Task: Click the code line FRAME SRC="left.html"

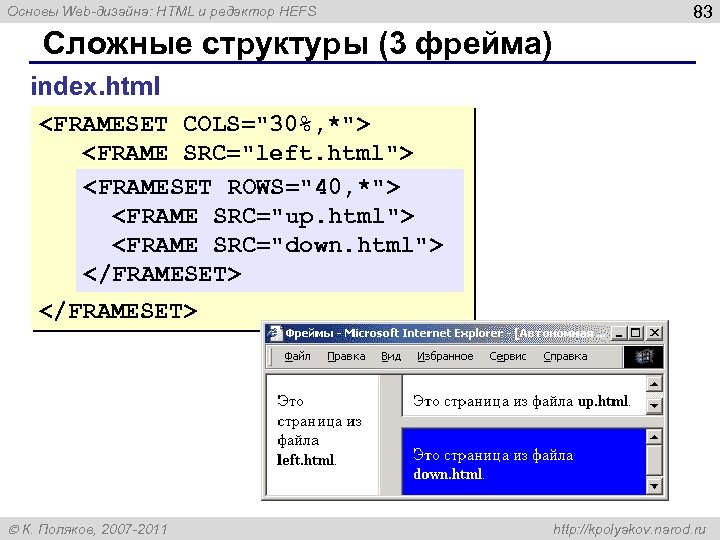Action: [x=248, y=153]
